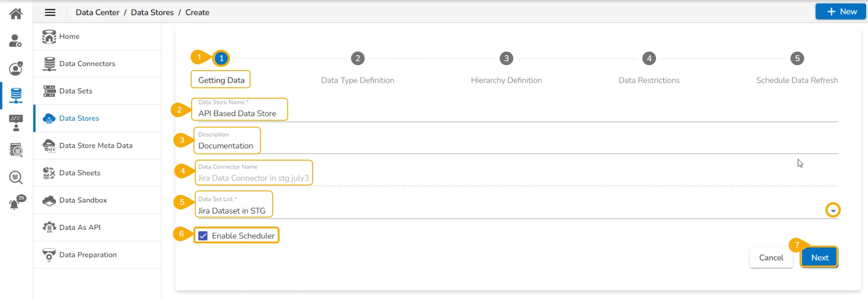Click the home icon in left rail
868x299 pixels.
pos(16,14)
